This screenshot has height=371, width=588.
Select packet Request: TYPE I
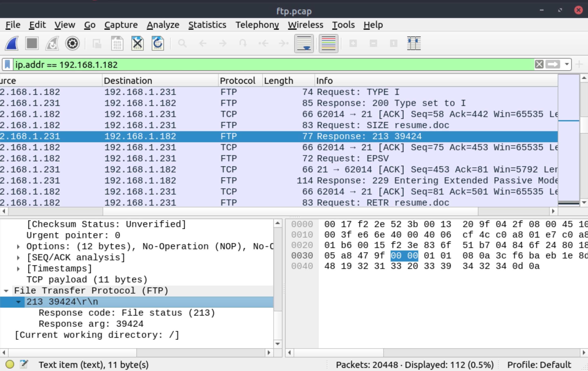pyautogui.click(x=279, y=92)
